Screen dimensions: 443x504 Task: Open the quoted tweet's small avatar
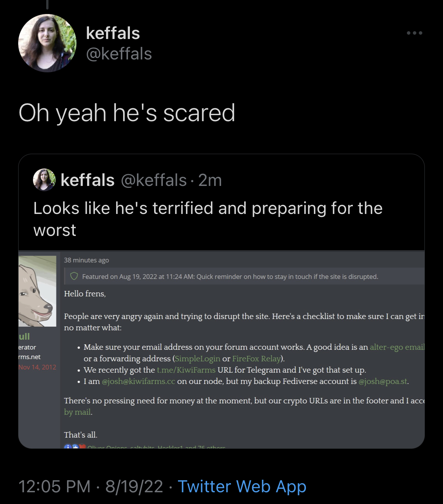(x=44, y=180)
